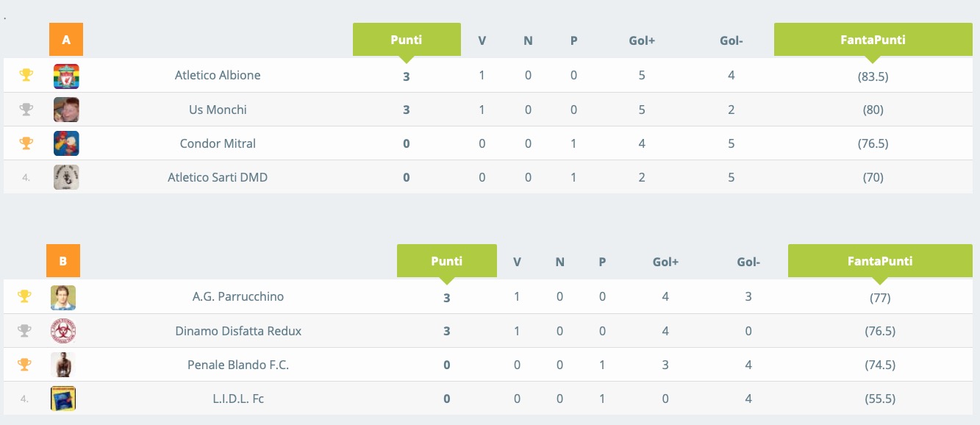980x425 pixels.
Task: Click the silver trophy beside Us Monchi
Action: point(26,110)
